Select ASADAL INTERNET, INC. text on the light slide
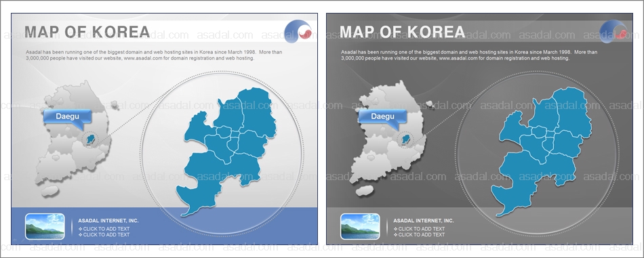 (x=108, y=221)
